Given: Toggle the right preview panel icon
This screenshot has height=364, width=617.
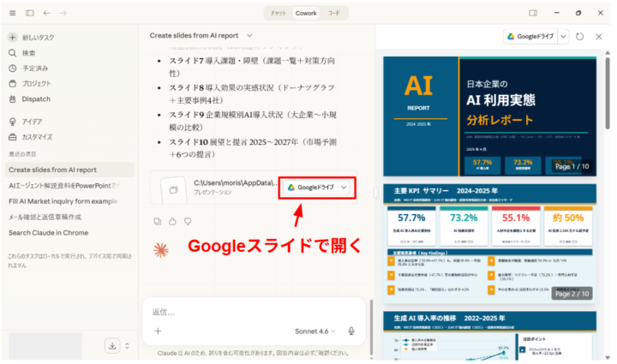Looking at the screenshot, I should (533, 13).
